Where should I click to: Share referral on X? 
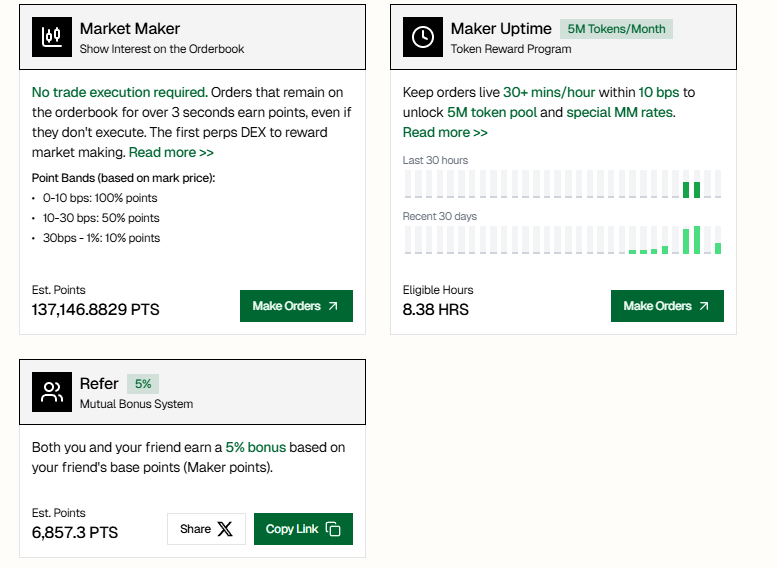coord(206,529)
